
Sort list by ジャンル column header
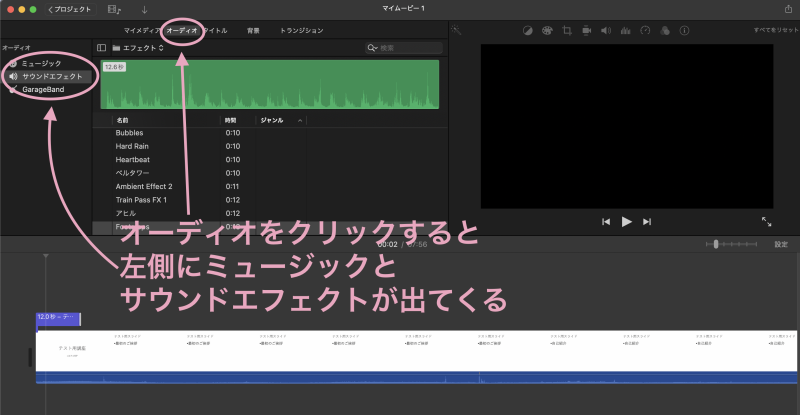pyautogui.click(x=272, y=120)
